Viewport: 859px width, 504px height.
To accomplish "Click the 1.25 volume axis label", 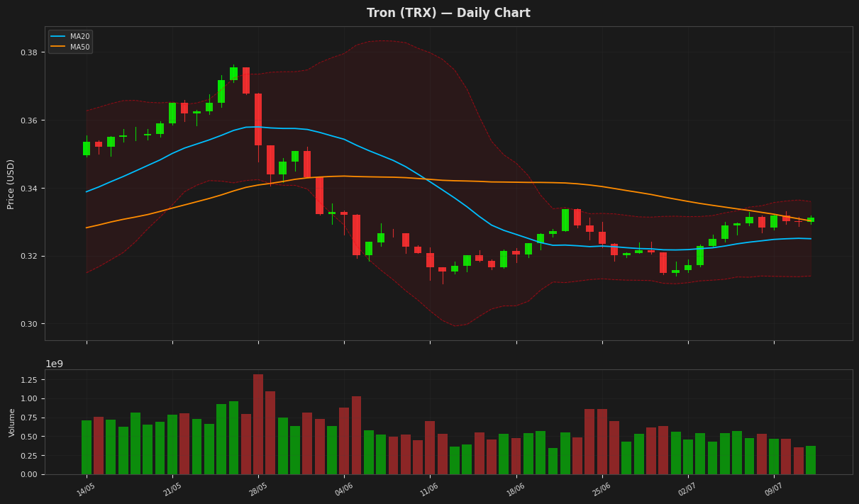I will (x=29, y=380).
